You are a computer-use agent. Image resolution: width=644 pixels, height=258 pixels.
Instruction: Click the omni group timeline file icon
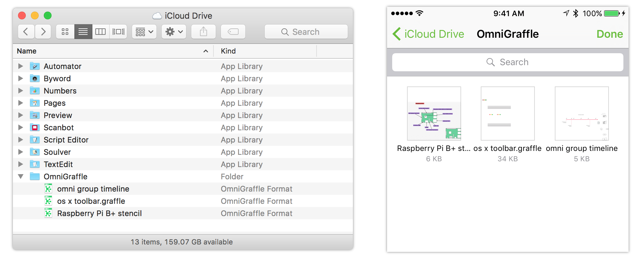(48, 189)
